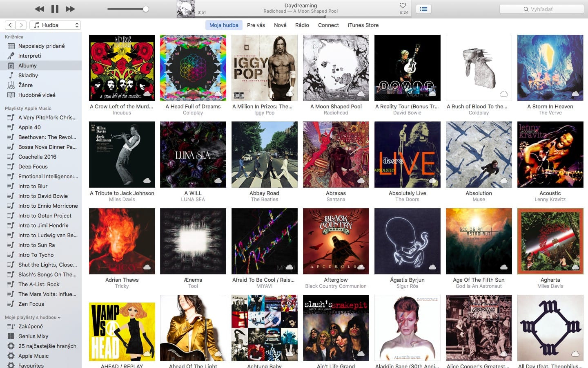588x368 pixels.
Task: Open the Intro To Tycho playlist
Action: [41, 255]
